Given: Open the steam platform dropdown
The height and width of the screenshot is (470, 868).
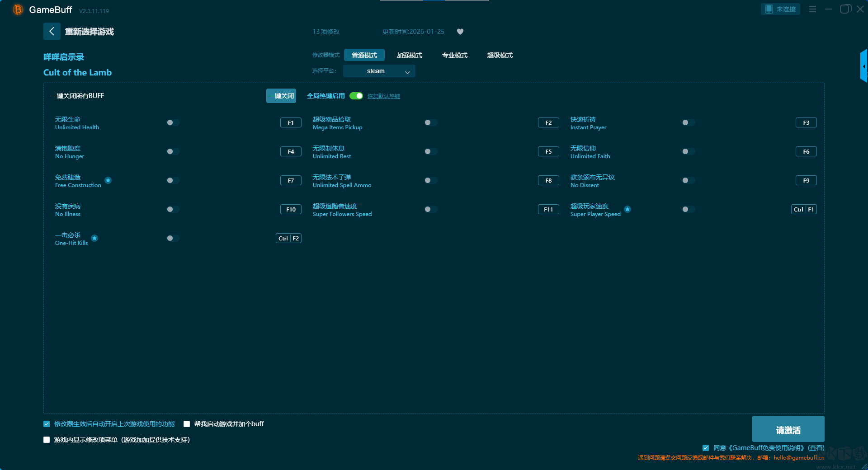Looking at the screenshot, I should coord(379,71).
